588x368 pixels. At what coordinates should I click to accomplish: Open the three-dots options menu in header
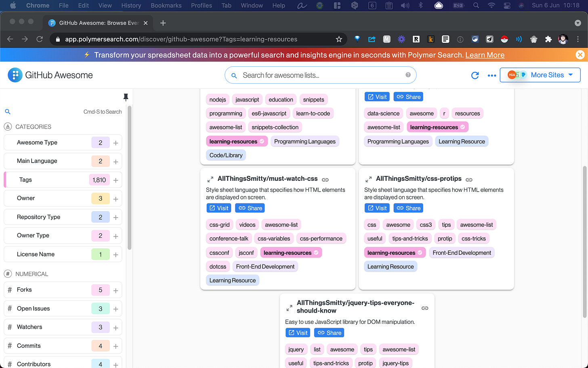492,75
